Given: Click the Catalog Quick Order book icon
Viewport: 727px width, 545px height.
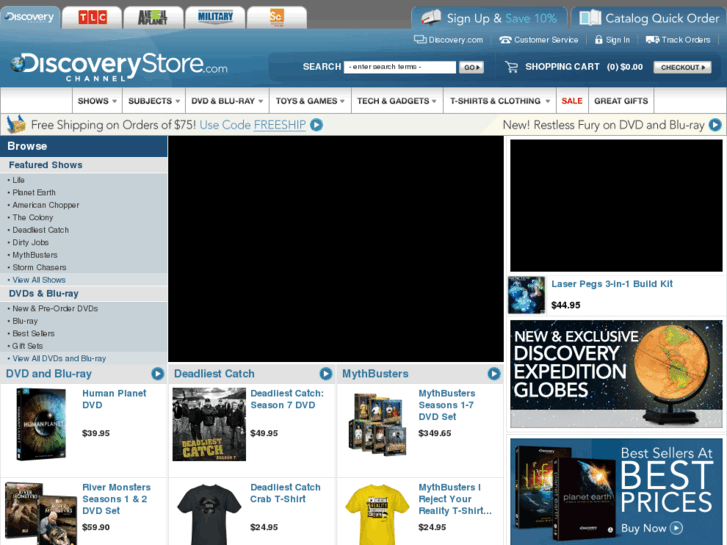Looking at the screenshot, I should pyautogui.click(x=590, y=18).
